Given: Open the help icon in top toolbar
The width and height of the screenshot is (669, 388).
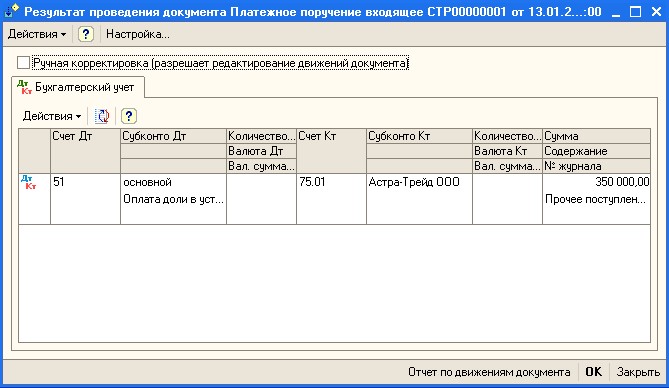Looking at the screenshot, I should [x=86, y=34].
